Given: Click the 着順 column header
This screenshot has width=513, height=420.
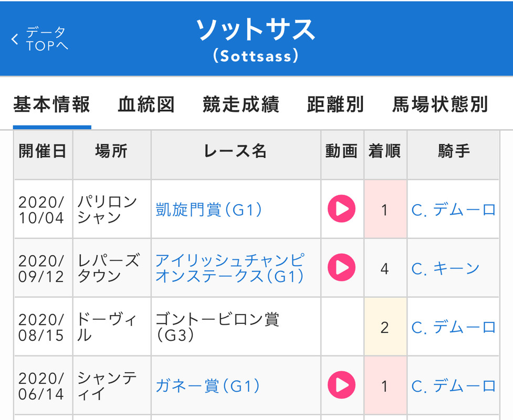Looking at the screenshot, I should click(385, 152).
